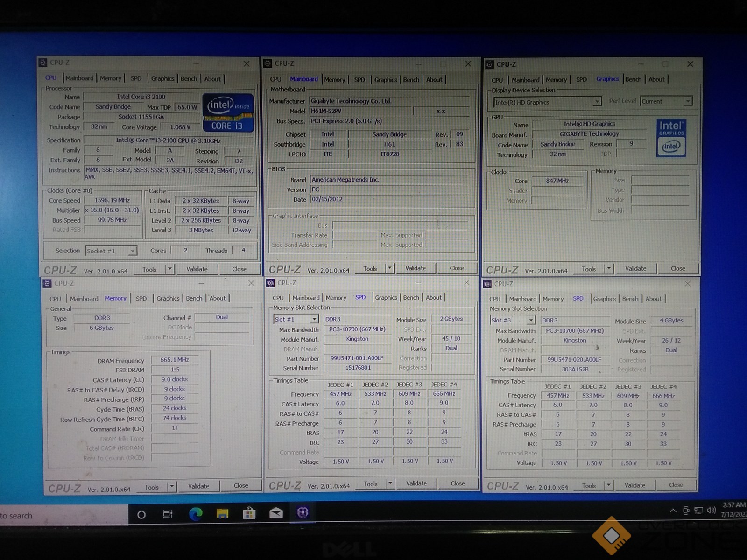
Task: Launch Microsoft Edge from taskbar
Action: click(196, 514)
